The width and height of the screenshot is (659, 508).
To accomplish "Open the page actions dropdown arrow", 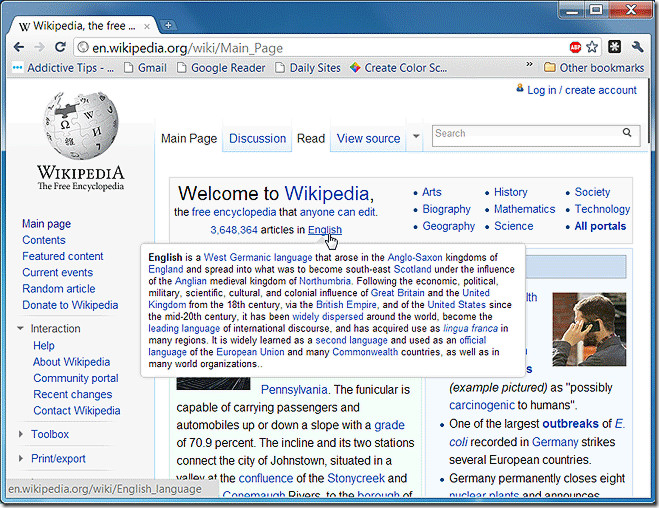I will pos(416,136).
